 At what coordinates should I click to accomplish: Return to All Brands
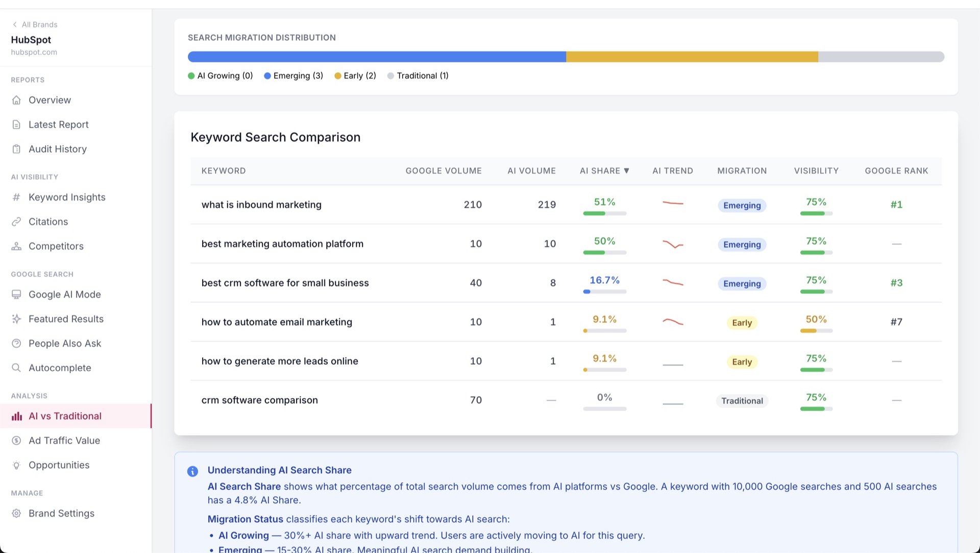tap(35, 24)
